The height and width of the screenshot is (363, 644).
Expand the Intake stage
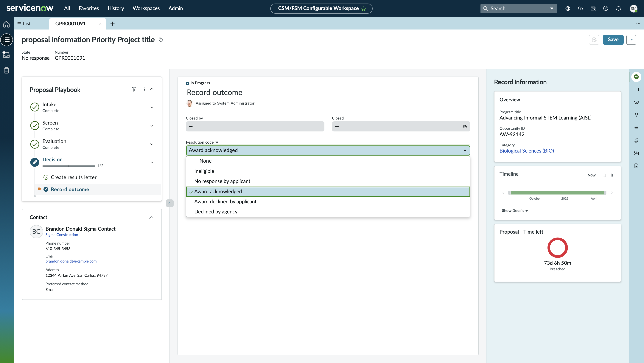click(x=152, y=108)
